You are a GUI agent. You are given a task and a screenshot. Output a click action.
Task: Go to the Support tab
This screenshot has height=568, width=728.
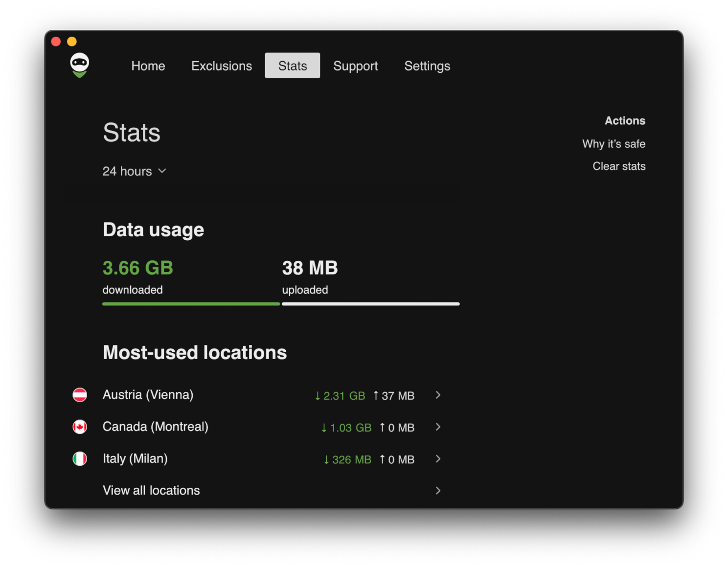point(356,66)
